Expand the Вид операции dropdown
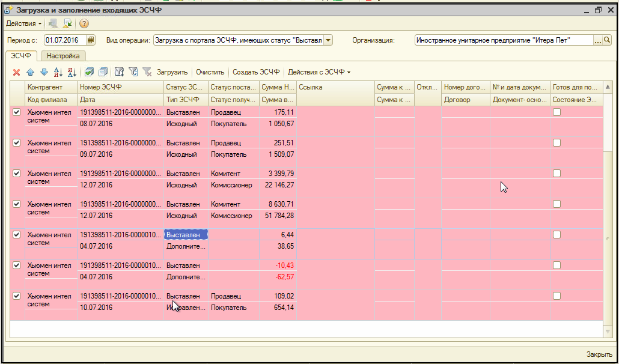This screenshot has width=619, height=364. pyautogui.click(x=328, y=40)
